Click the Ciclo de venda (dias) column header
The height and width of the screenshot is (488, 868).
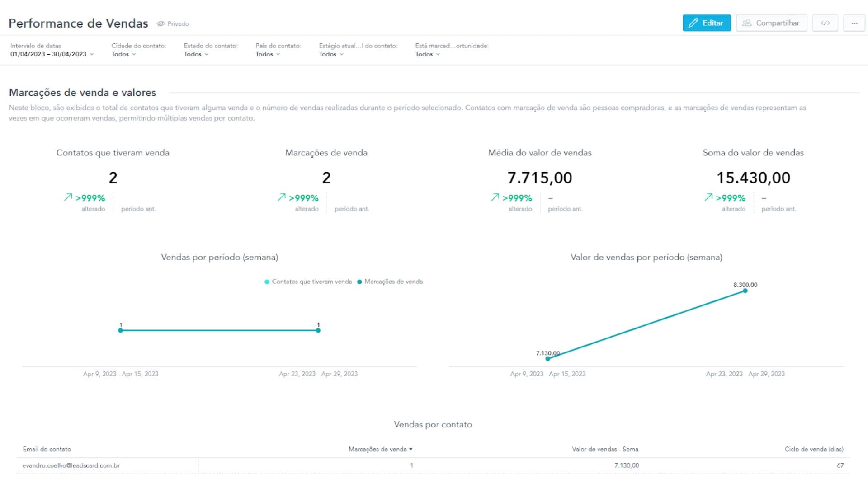pyautogui.click(x=813, y=449)
